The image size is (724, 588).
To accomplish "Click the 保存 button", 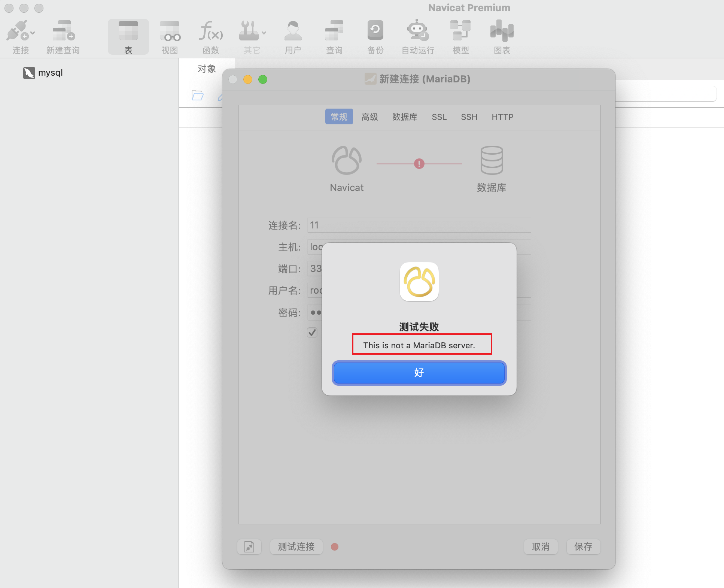I will coord(583,547).
